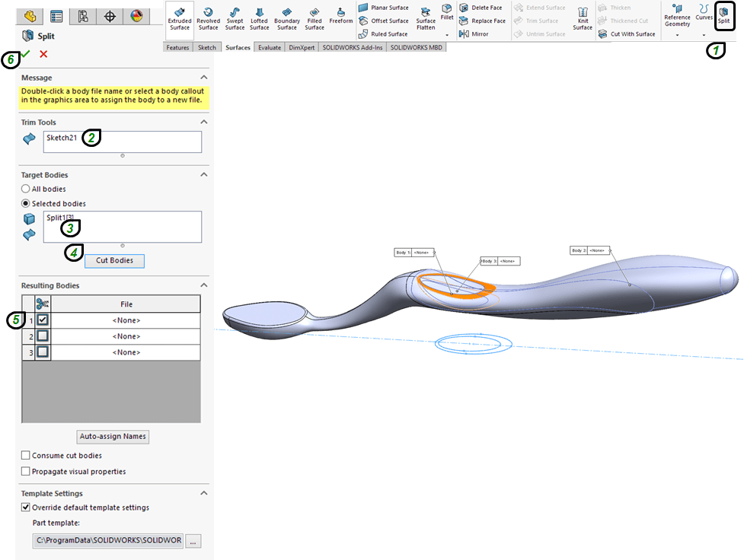Open the Evaluate tab
Viewport: 744px width, 560px height.
point(269,47)
